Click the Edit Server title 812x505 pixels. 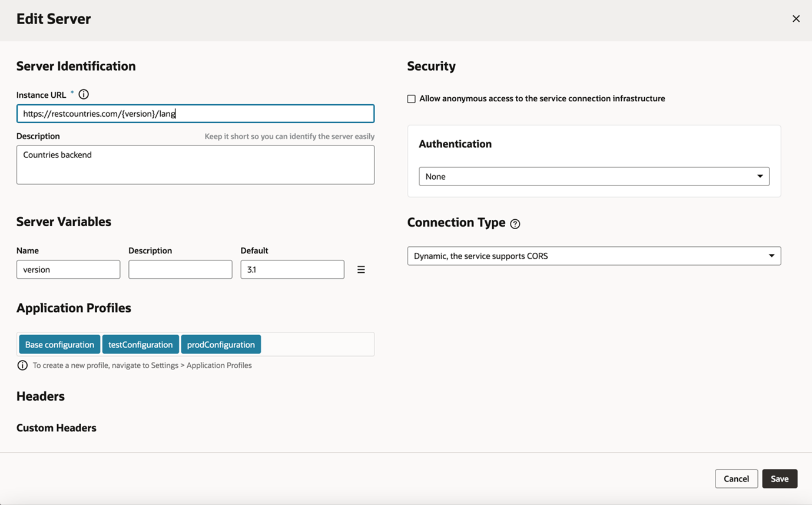pyautogui.click(x=54, y=19)
